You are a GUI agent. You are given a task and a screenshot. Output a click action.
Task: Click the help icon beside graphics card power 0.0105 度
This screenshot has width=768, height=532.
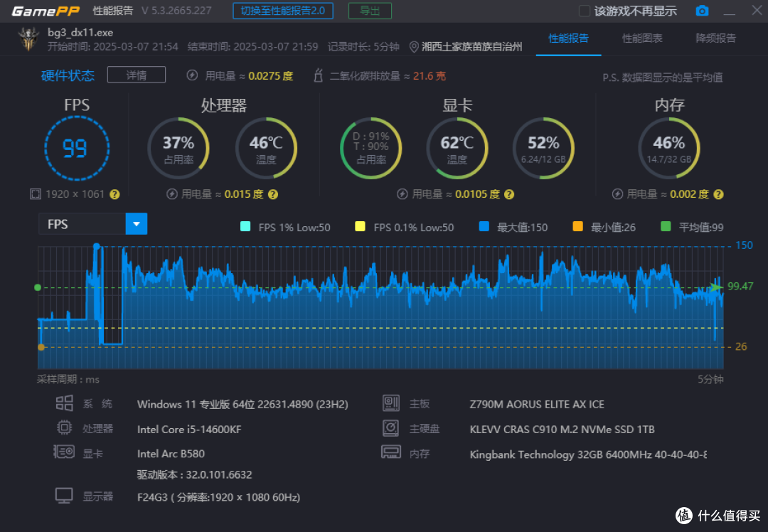509,194
